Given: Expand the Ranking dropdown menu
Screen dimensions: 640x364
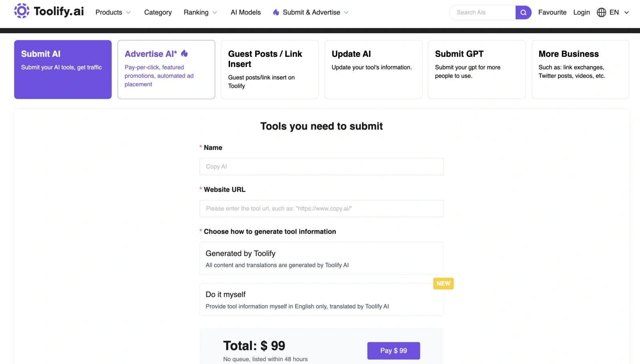Looking at the screenshot, I should (200, 12).
